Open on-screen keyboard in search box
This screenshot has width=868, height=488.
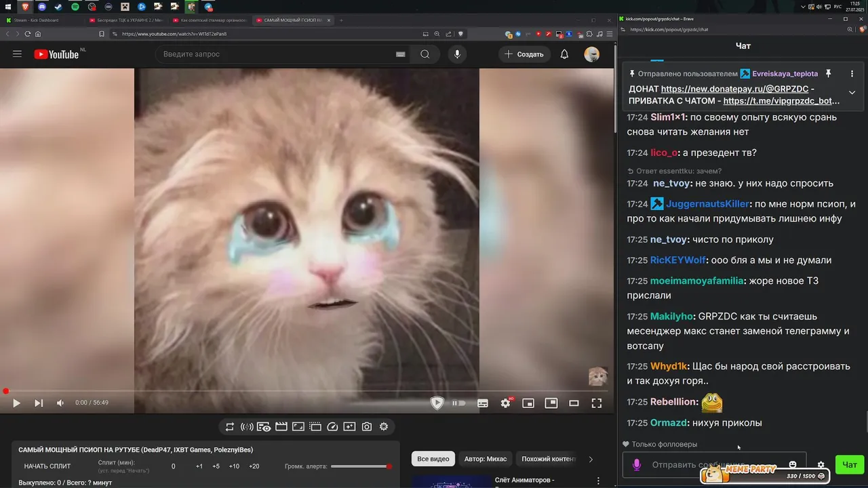pyautogui.click(x=400, y=54)
